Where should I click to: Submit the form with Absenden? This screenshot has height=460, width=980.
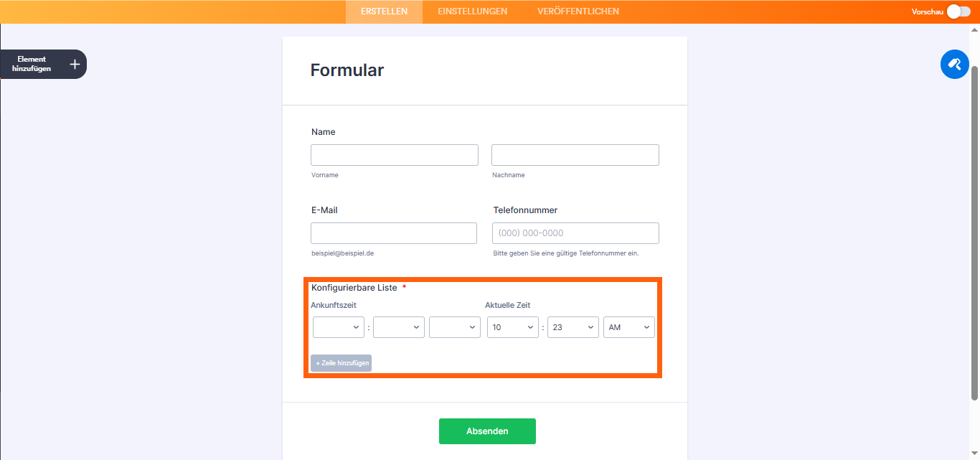pos(487,431)
